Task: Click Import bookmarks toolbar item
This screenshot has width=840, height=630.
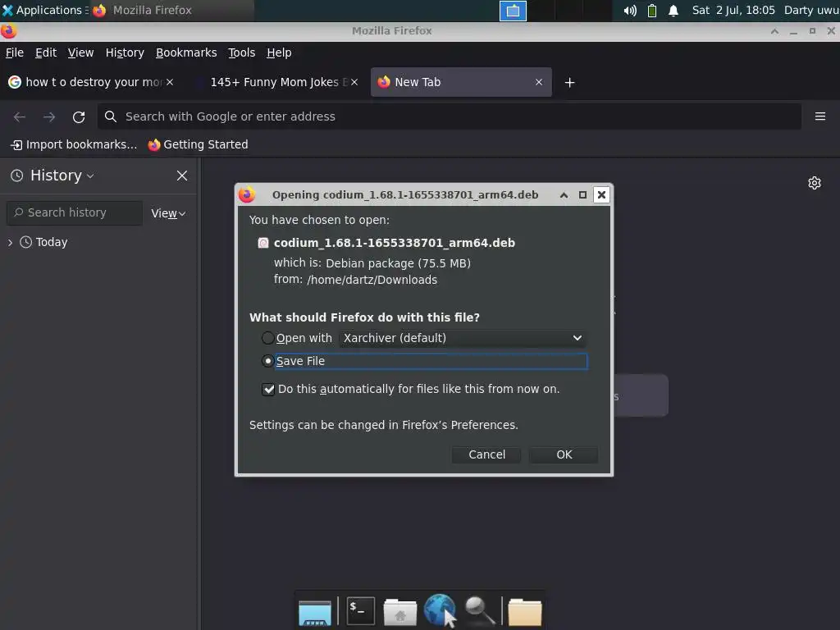Action: 74,144
